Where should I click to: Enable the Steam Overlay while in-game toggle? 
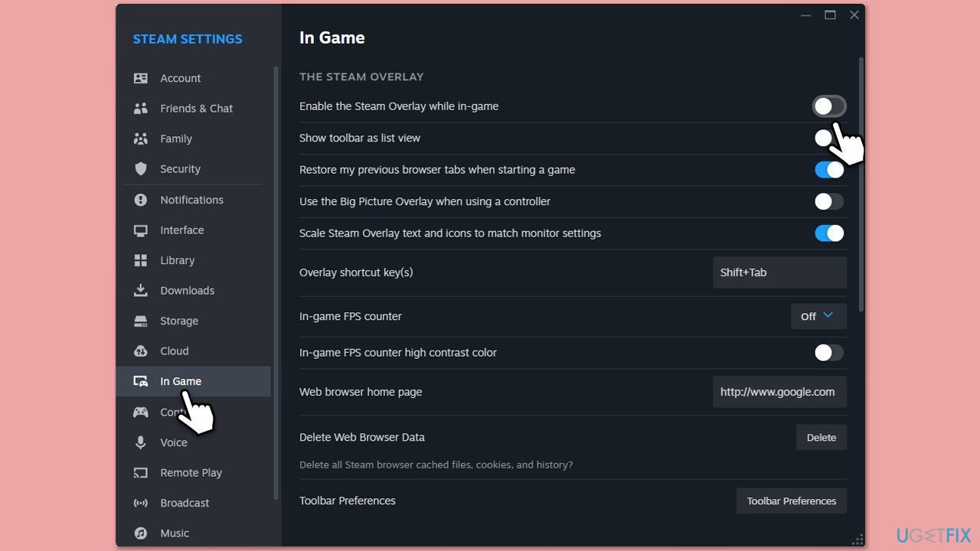pyautogui.click(x=828, y=106)
